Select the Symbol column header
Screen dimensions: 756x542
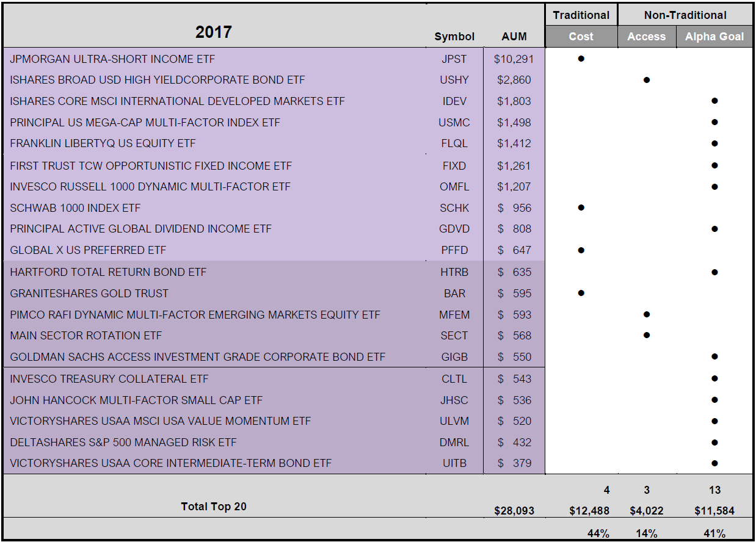454,37
